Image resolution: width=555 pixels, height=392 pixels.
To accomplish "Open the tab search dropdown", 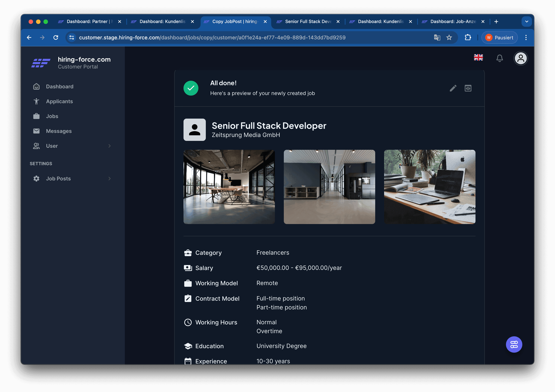I will tap(526, 22).
